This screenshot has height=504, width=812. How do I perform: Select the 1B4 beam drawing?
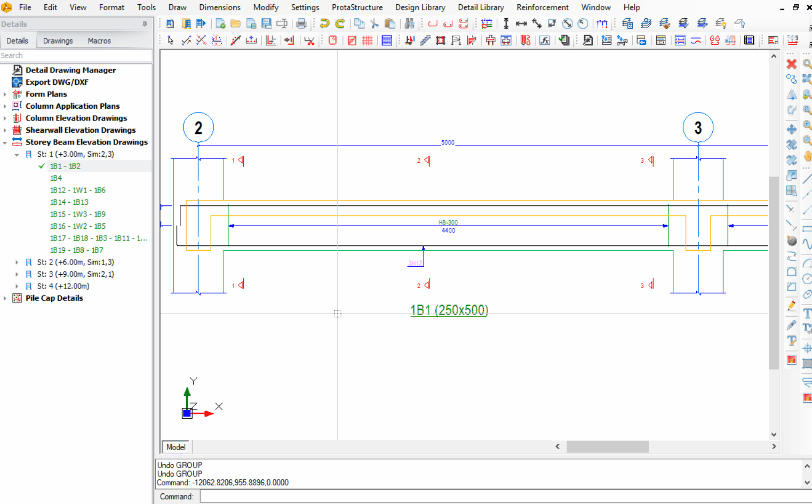click(56, 178)
